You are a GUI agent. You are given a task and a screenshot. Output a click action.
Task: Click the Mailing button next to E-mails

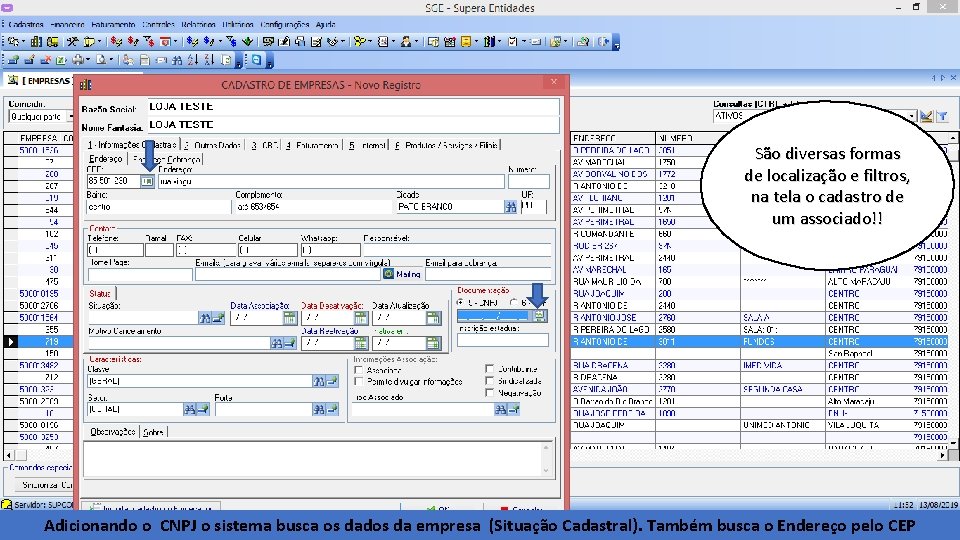point(402,274)
